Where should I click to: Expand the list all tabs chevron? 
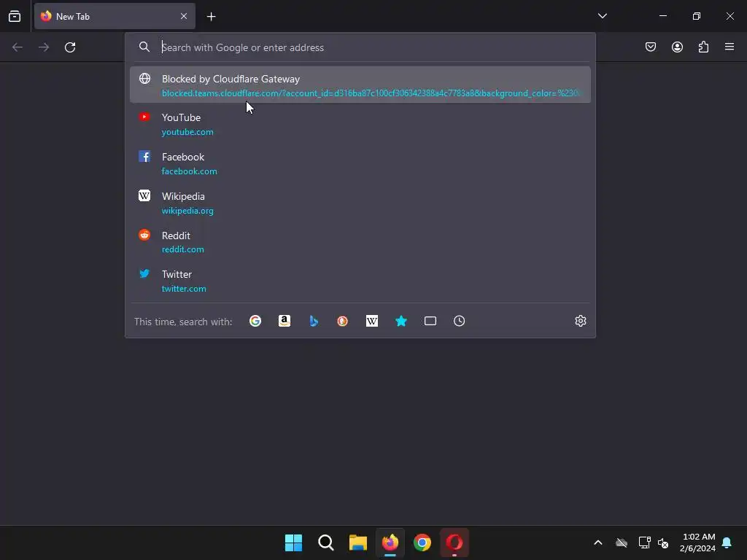pyautogui.click(x=602, y=16)
